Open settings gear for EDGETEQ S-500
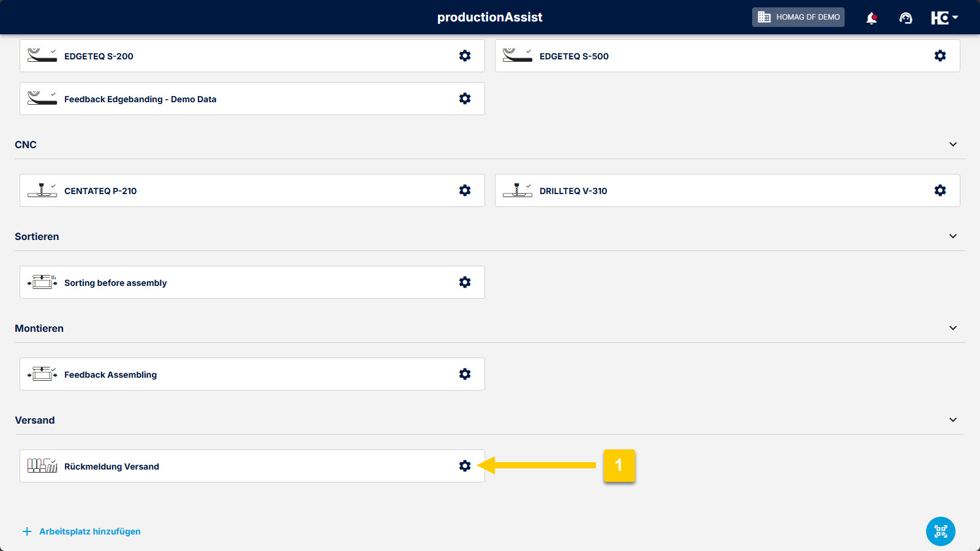The image size is (980, 551). 940,56
